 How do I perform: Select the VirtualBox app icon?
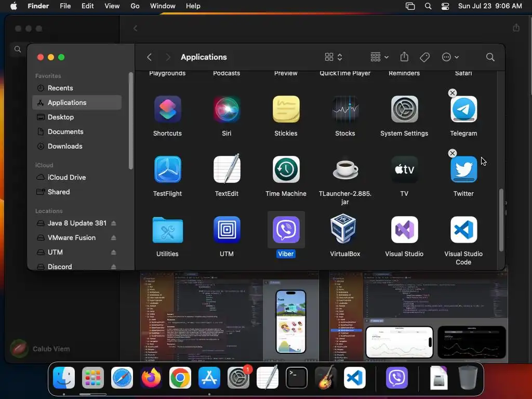pyautogui.click(x=343, y=229)
